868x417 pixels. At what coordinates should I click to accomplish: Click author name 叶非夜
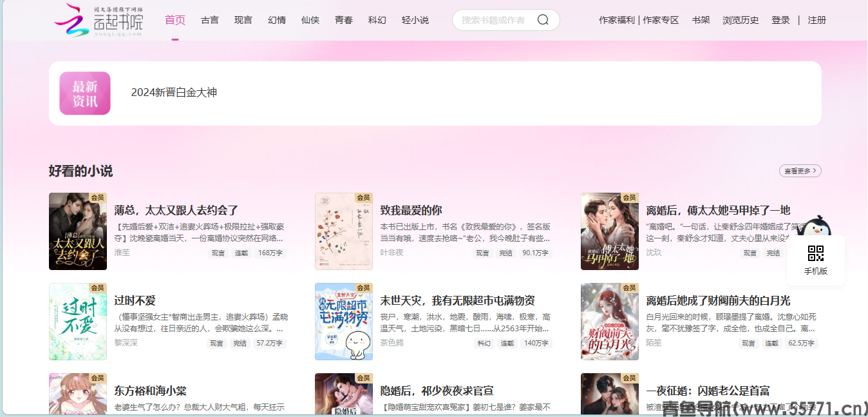tap(392, 253)
